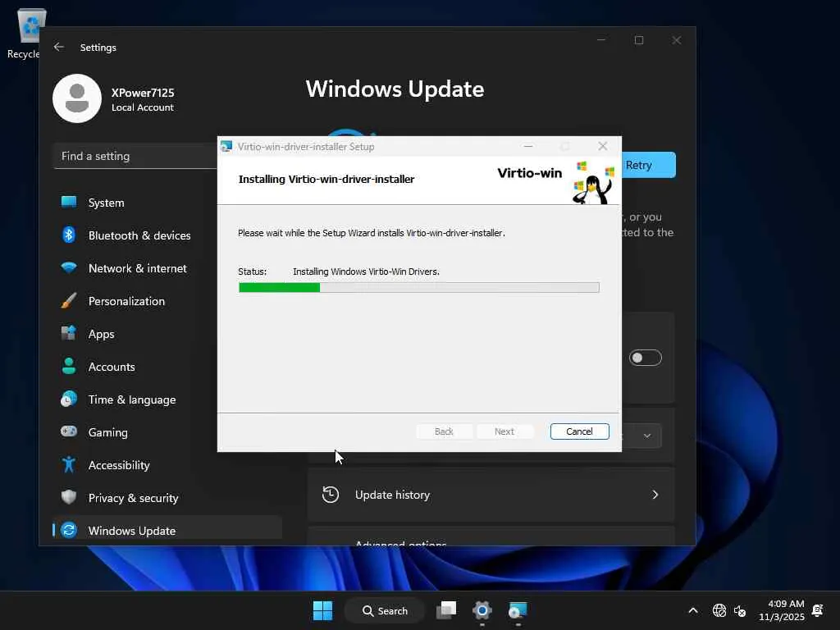Show hidden system tray icons

point(692,610)
